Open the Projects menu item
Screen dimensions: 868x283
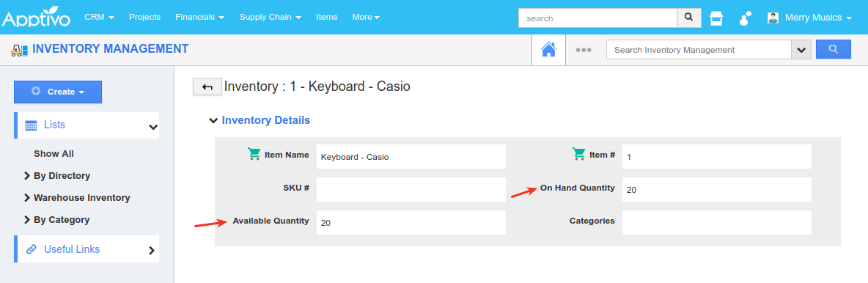click(144, 17)
